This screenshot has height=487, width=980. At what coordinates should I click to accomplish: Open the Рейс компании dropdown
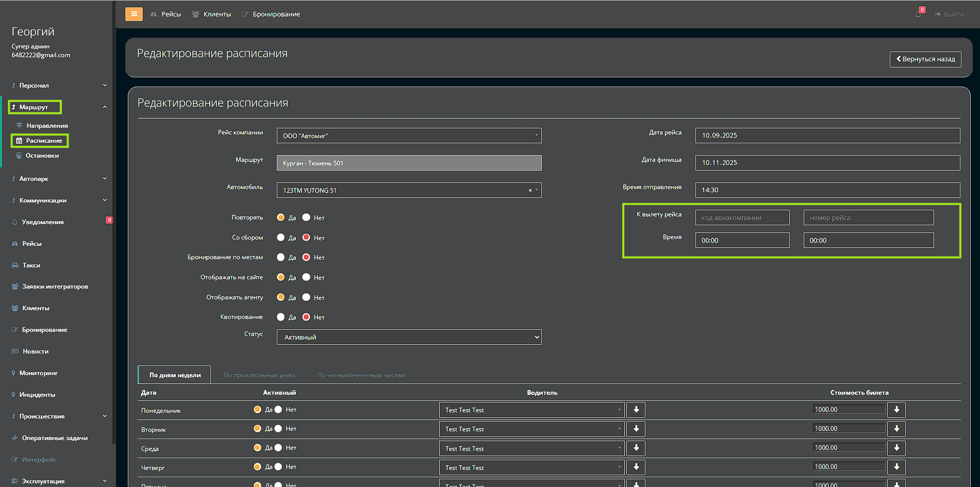(x=409, y=136)
